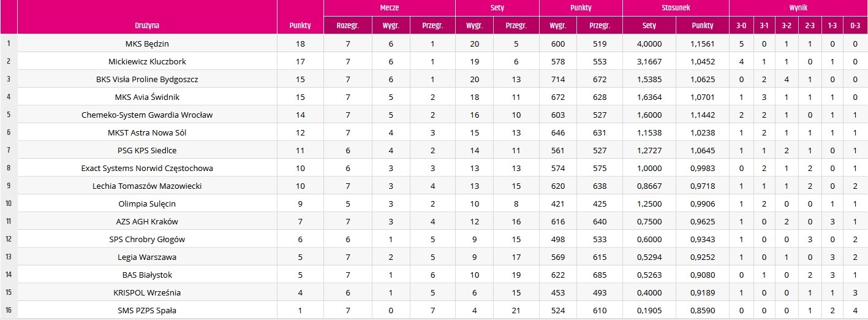
Task: Click the Mecze group header
Action: pos(389,9)
